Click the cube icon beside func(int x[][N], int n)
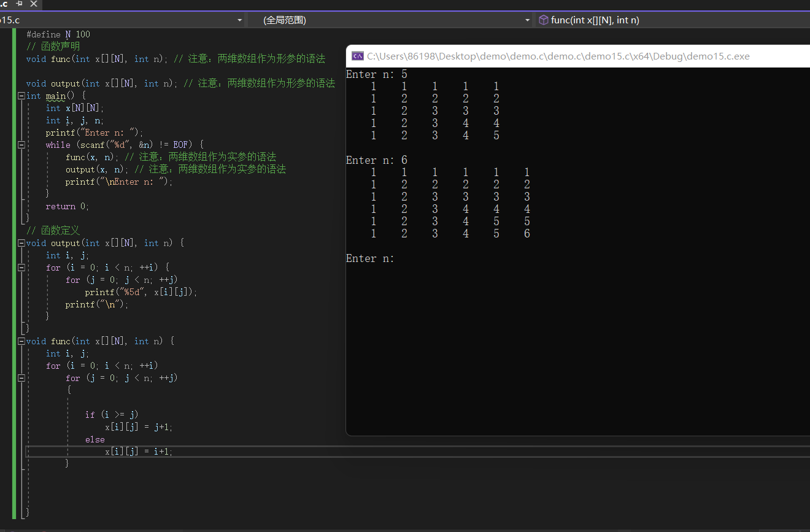This screenshot has height=532, width=810. (x=543, y=20)
